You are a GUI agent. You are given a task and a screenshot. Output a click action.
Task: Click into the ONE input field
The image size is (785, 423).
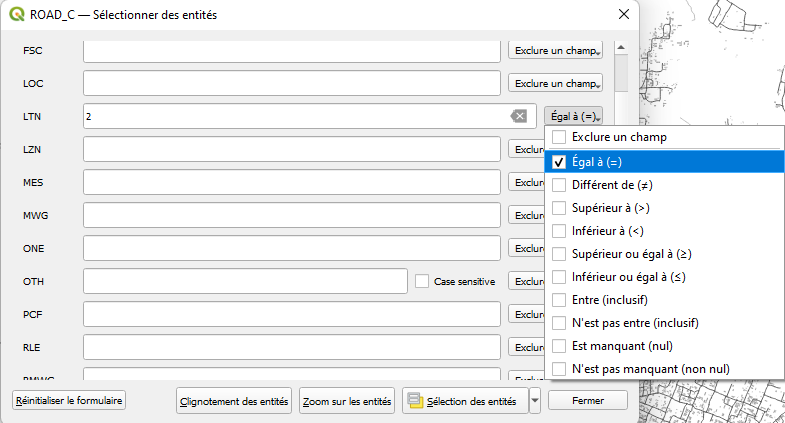(x=292, y=248)
